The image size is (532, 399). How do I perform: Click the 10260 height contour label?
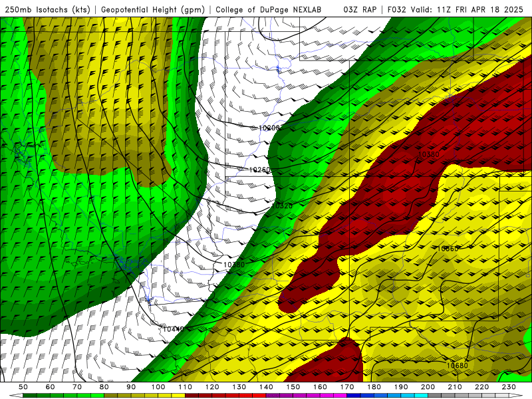coord(259,170)
